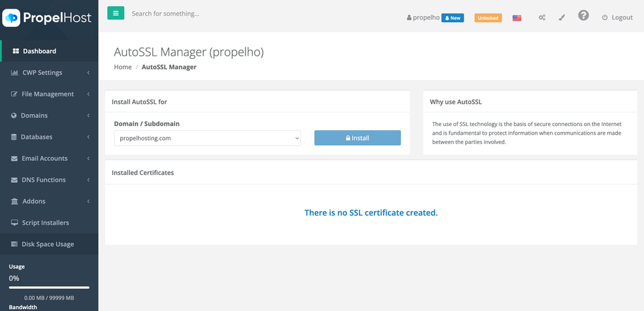Expand Email Accounts chevron
644x311 pixels.
(x=89, y=158)
